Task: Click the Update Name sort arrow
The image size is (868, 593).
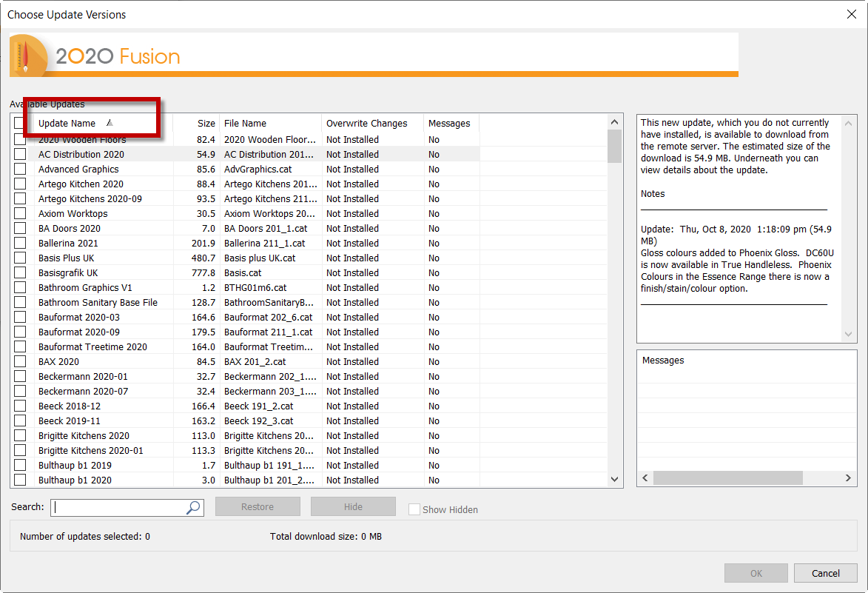Action: 110,123
